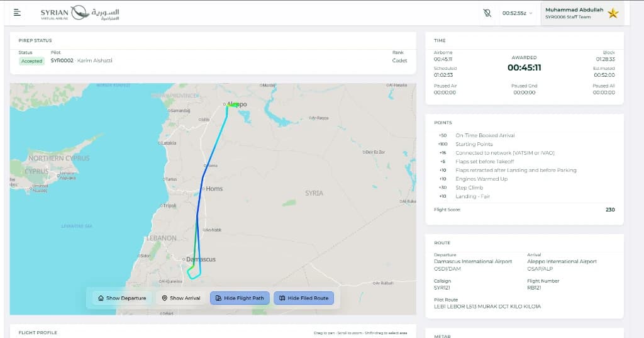Screen dimensions: 644x338
Task: Click the Flight Profile section header
Action: (x=38, y=333)
